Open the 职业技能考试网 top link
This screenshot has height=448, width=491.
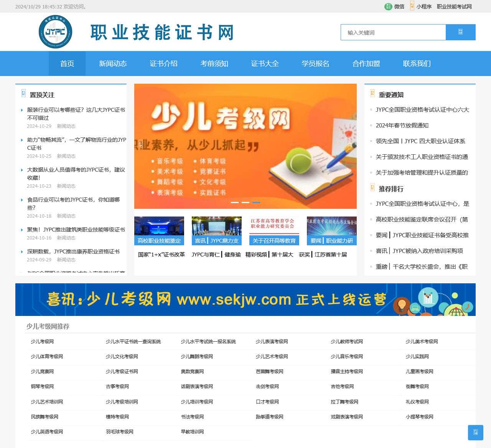[454, 7]
